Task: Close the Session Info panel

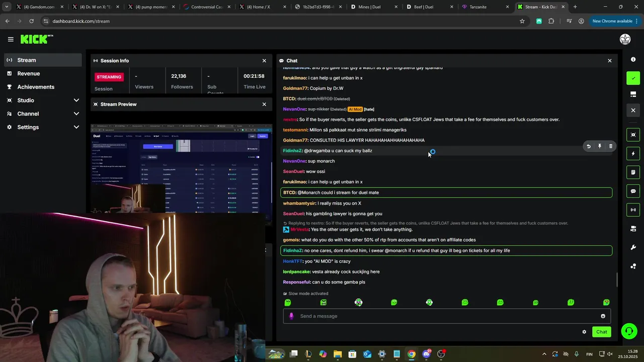Action: click(x=264, y=60)
